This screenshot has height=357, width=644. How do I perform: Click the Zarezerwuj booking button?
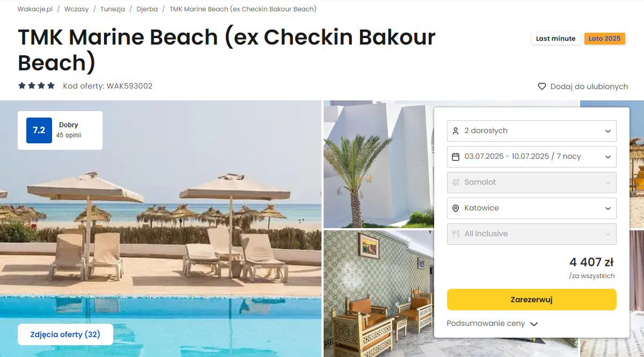click(x=531, y=300)
